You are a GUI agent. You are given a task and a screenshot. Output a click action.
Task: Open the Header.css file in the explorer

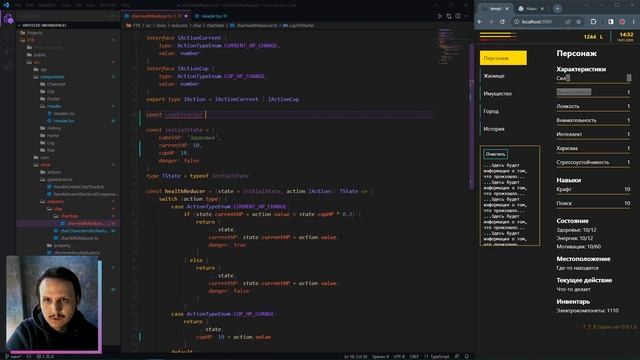coord(64,113)
